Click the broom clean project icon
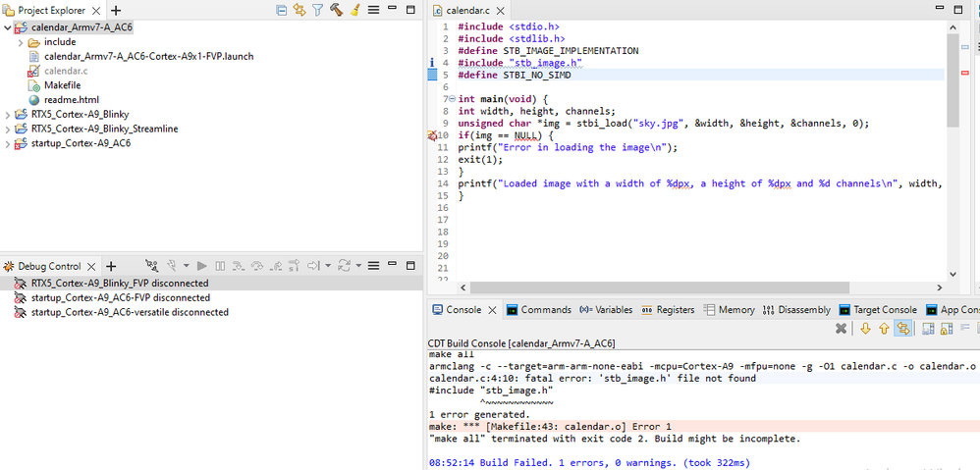The width and height of the screenshot is (980, 470). (x=354, y=10)
